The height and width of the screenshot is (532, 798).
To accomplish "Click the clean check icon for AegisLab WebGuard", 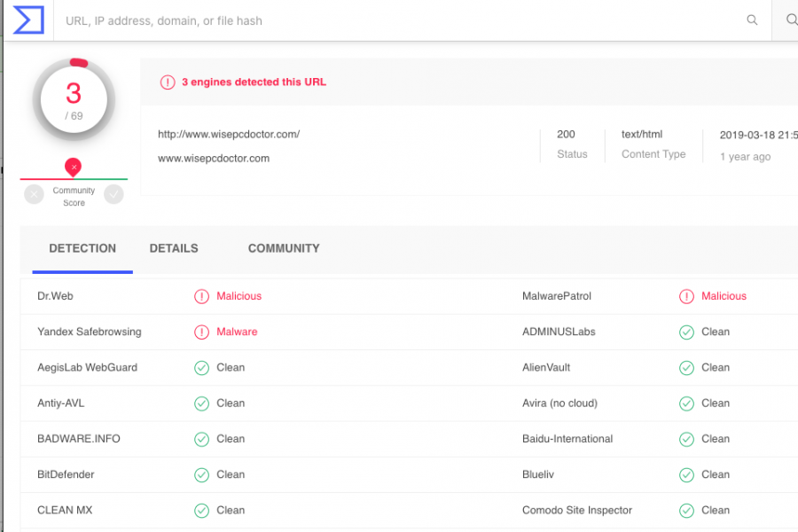I will [201, 368].
